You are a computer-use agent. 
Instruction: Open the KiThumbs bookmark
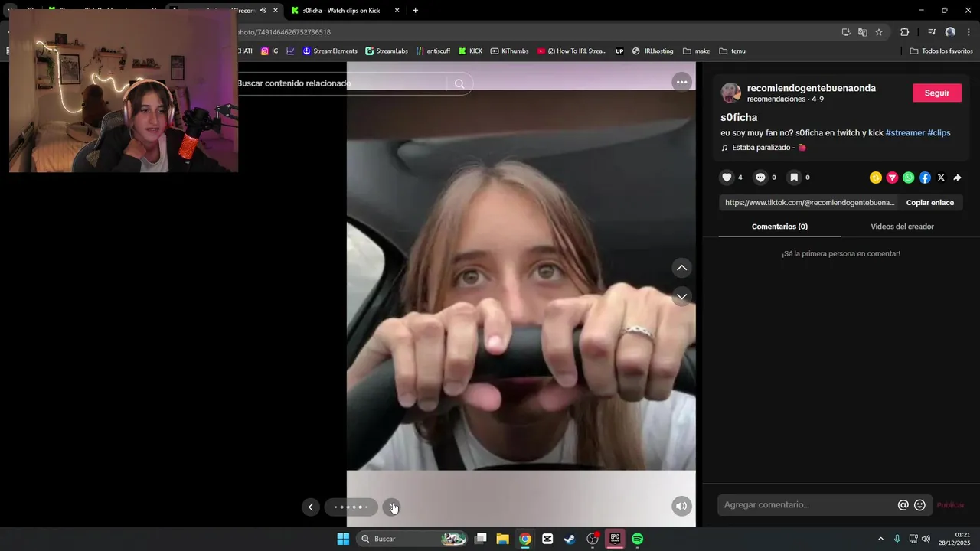pyautogui.click(x=509, y=51)
